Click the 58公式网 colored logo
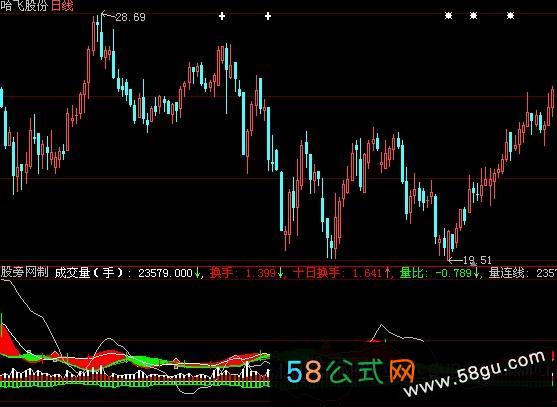The image size is (557, 407). (351, 371)
